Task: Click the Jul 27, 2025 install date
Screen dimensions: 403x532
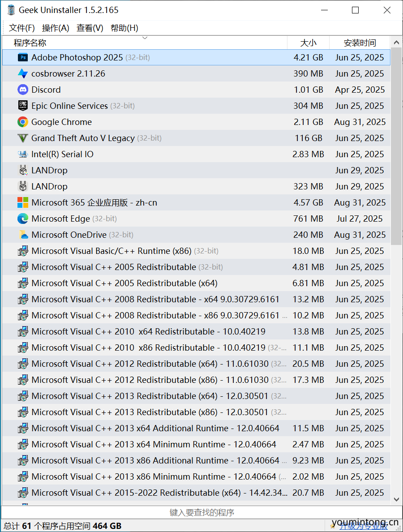Action: (360, 219)
